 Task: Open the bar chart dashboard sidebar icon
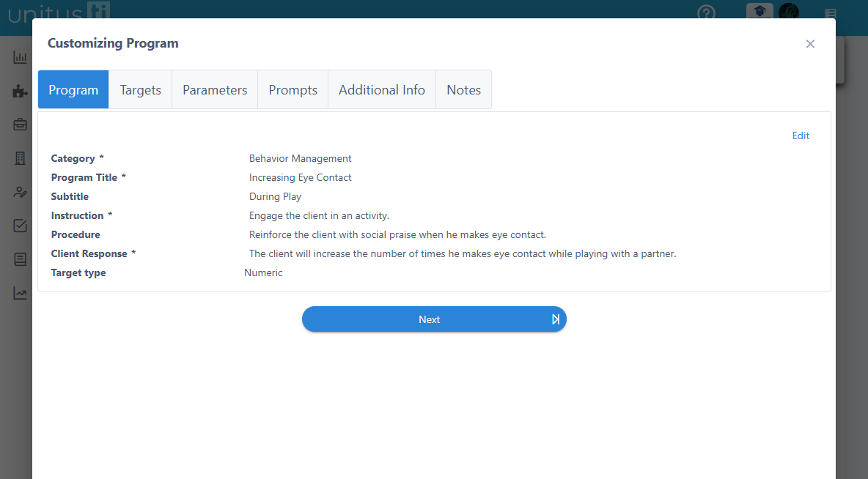20,57
